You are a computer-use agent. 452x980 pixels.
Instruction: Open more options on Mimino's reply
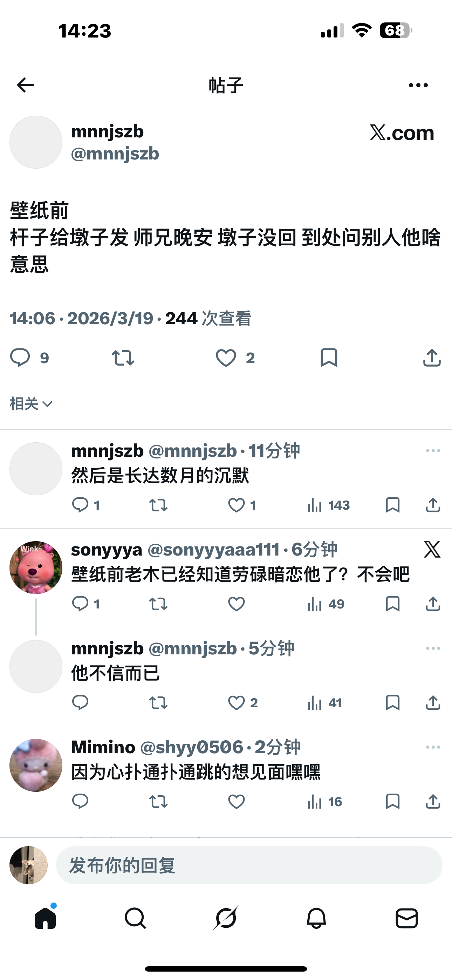pyautogui.click(x=433, y=747)
